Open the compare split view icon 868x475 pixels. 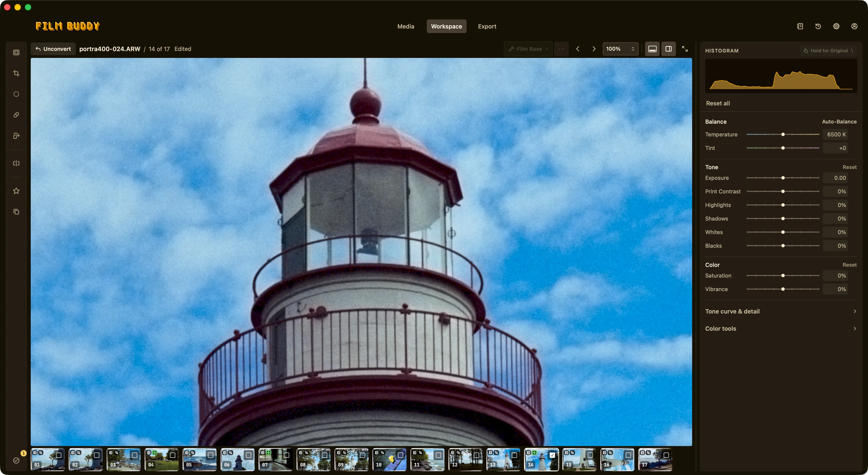[16, 163]
